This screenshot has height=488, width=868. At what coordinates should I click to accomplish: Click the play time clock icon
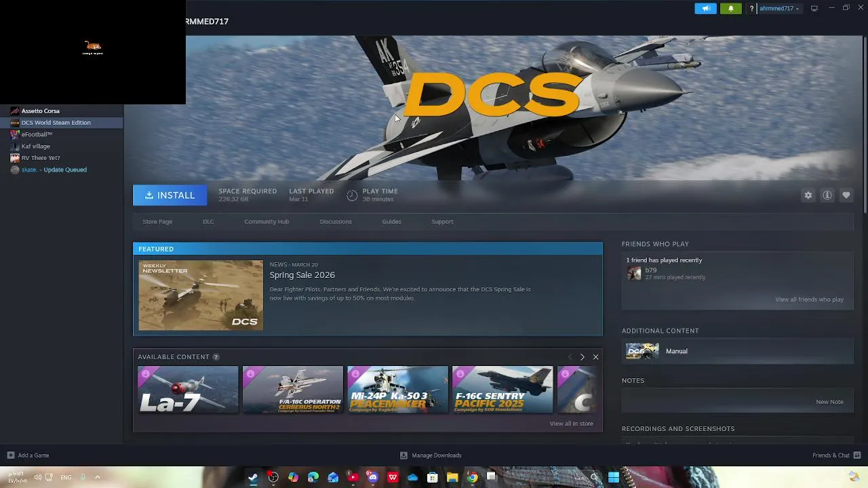pos(352,195)
